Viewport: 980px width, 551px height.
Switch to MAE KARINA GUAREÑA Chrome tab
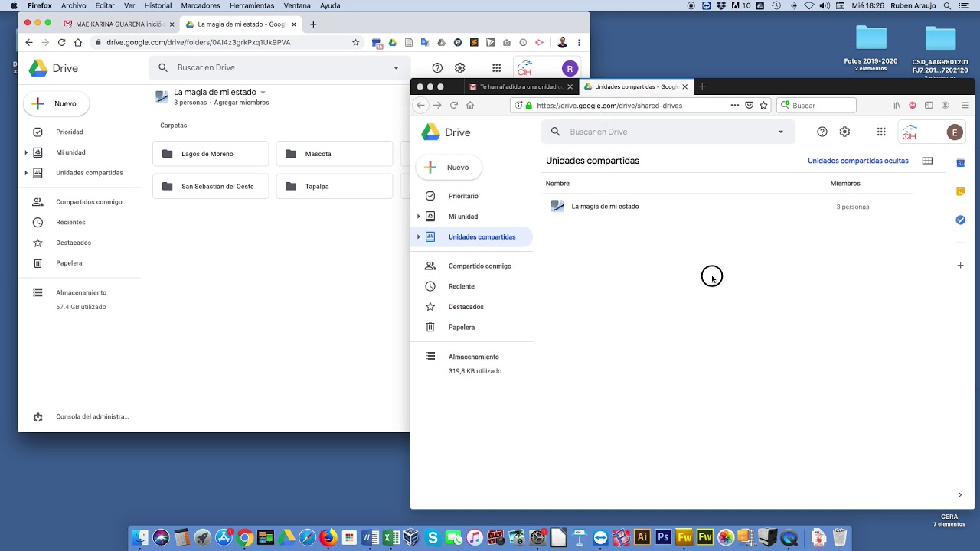[119, 24]
